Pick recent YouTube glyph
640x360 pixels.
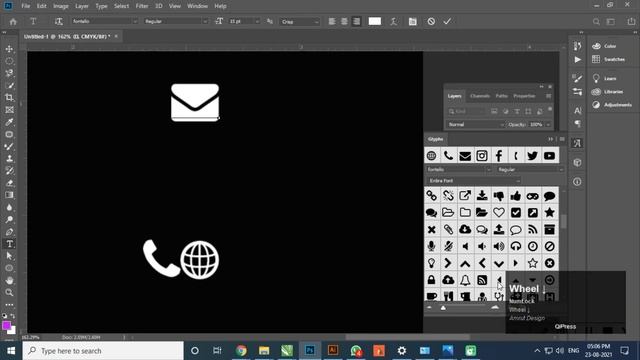click(x=549, y=156)
